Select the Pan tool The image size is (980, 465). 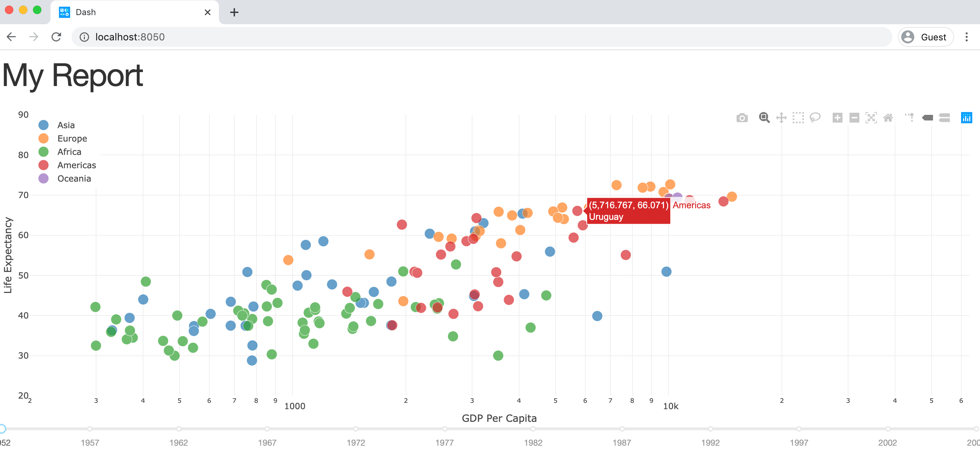pyautogui.click(x=781, y=118)
